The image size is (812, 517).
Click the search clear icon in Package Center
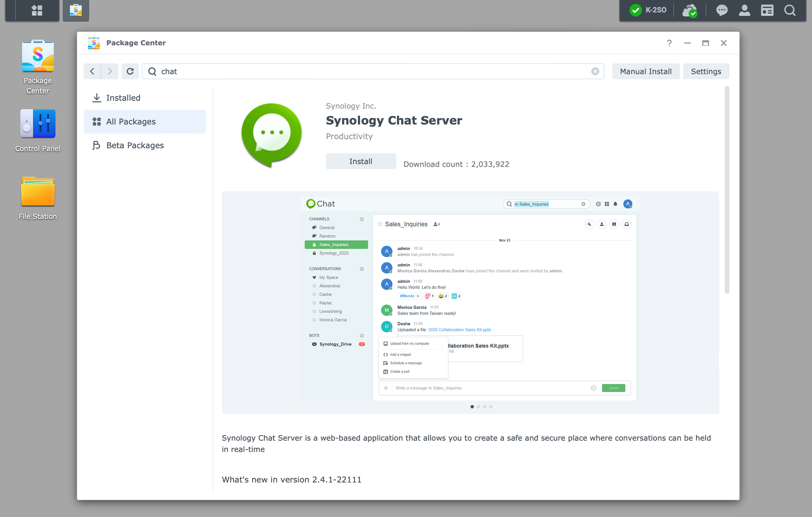(x=596, y=71)
